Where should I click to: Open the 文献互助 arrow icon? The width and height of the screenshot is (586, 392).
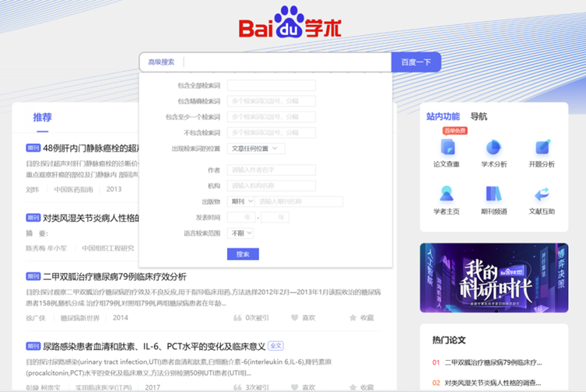542,194
